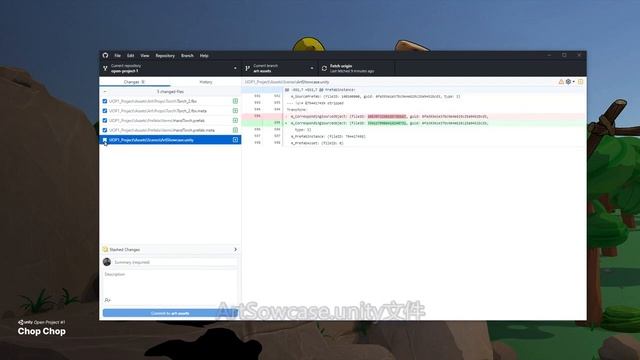Screen dimensions: 640x360
Task: Maximize the GitHub Desktop window
Action: (x=564, y=56)
